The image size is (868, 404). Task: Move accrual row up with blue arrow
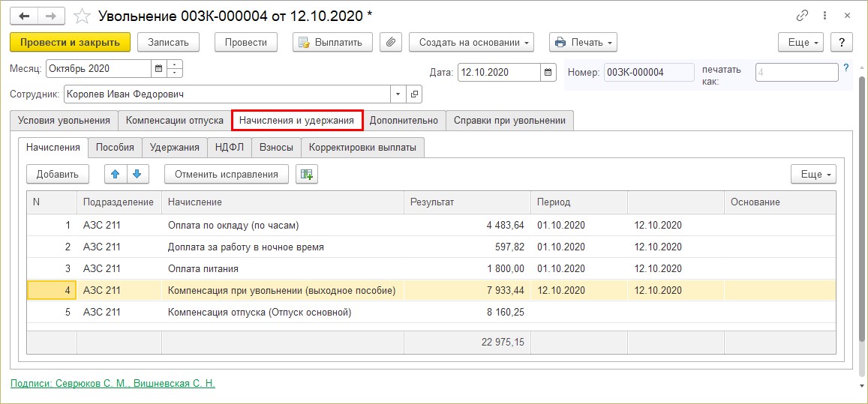[116, 175]
